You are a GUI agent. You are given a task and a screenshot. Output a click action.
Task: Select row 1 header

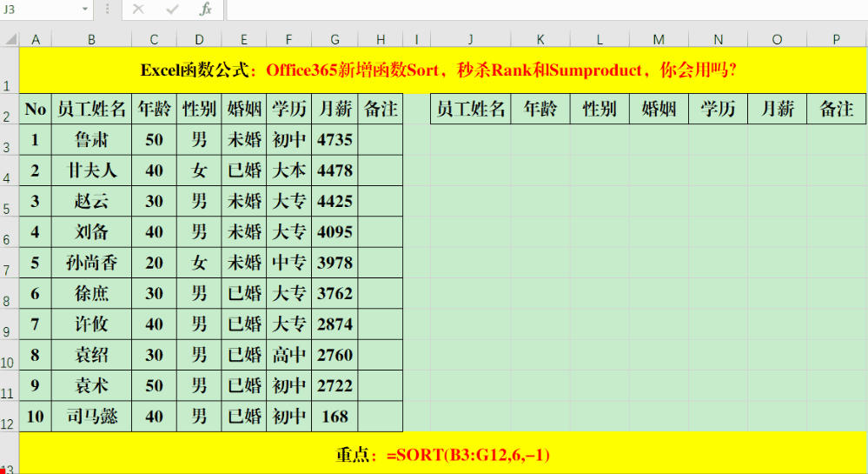coord(9,70)
